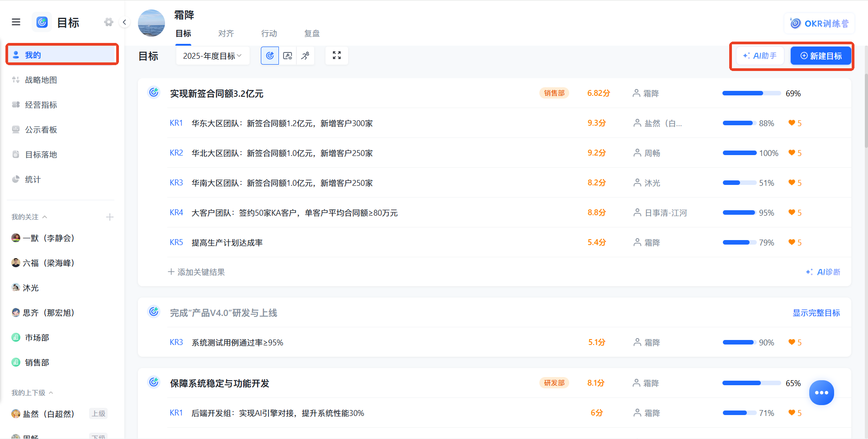Click 添加关键结果 to add a KR
The height and width of the screenshot is (439, 868).
[x=196, y=272]
